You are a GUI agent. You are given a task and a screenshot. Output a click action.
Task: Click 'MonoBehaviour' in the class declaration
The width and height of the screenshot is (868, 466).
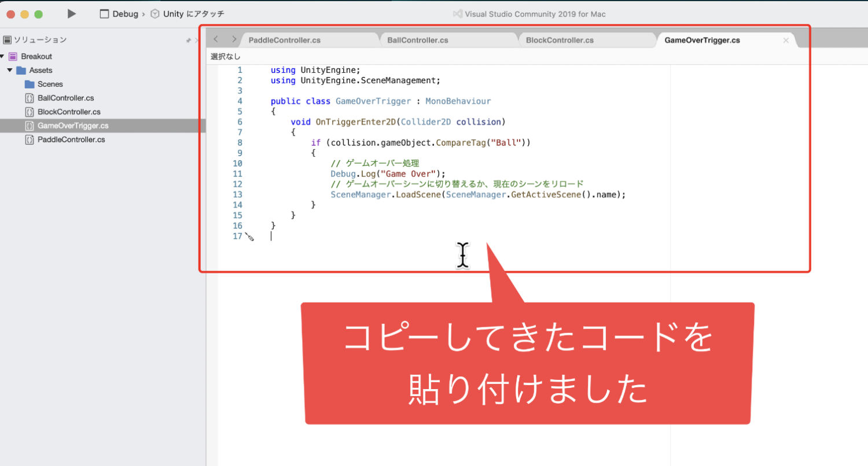(458, 101)
